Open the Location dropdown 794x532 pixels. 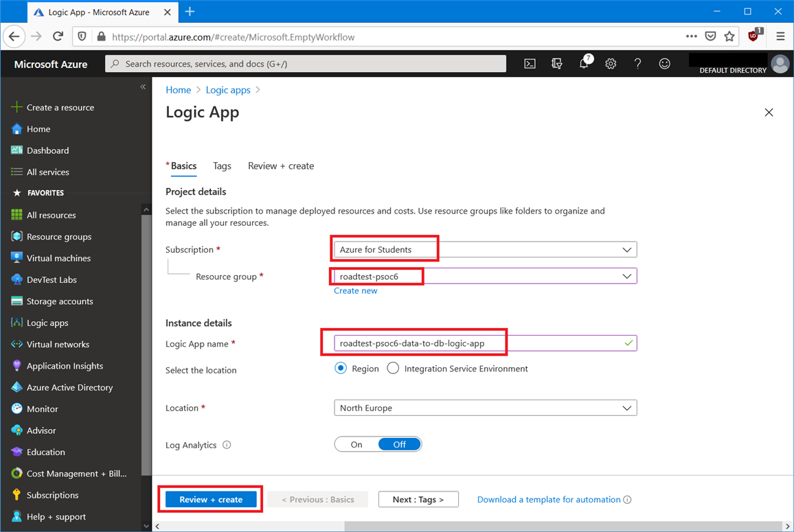485,408
